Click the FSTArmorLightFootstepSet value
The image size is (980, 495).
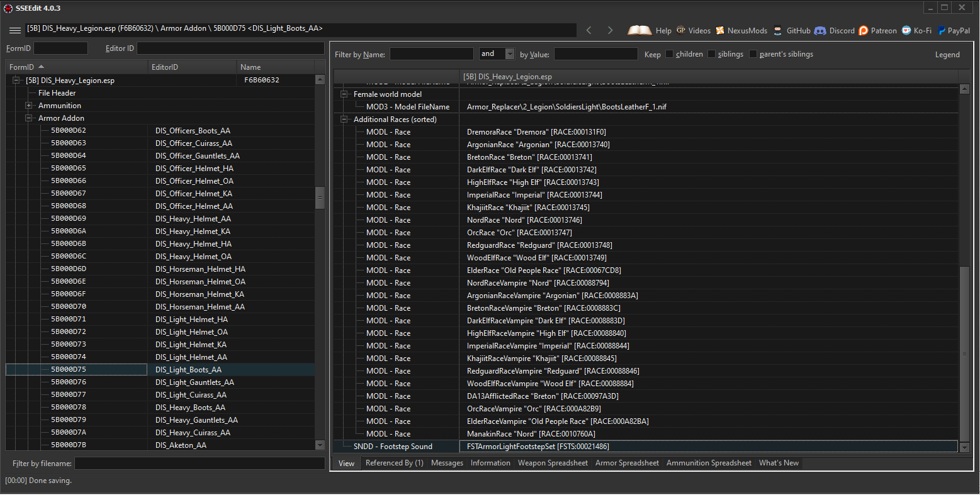(538, 447)
